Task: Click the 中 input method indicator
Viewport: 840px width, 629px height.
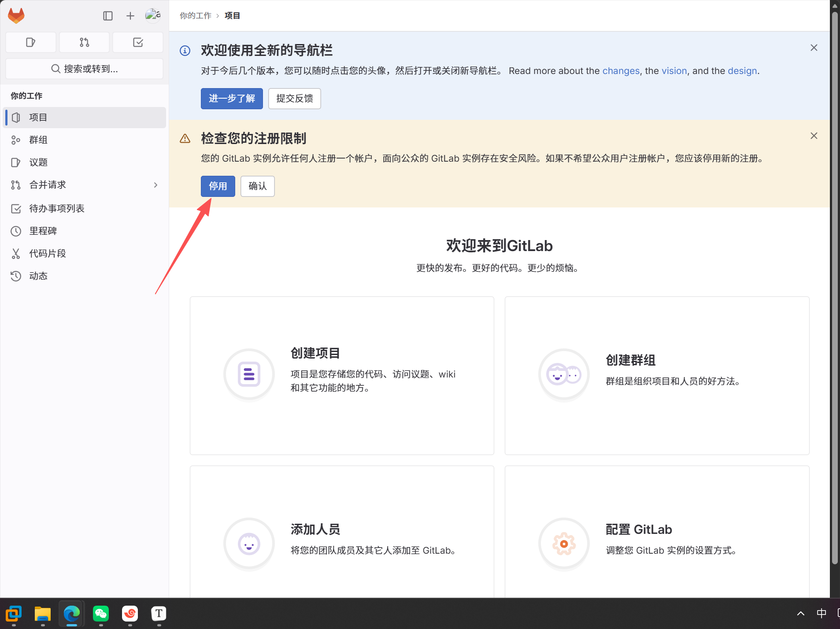Action: tap(821, 613)
